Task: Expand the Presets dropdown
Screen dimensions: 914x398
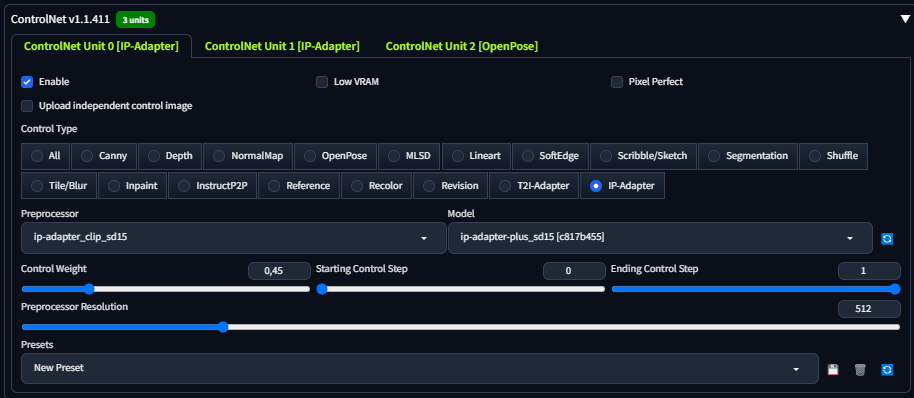Action: (x=419, y=368)
